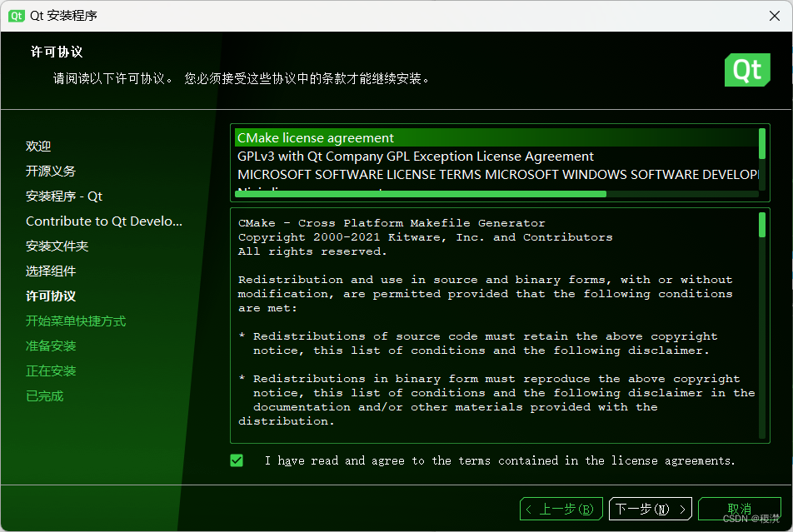Click the 安装文件夹 sidebar step

point(57,246)
